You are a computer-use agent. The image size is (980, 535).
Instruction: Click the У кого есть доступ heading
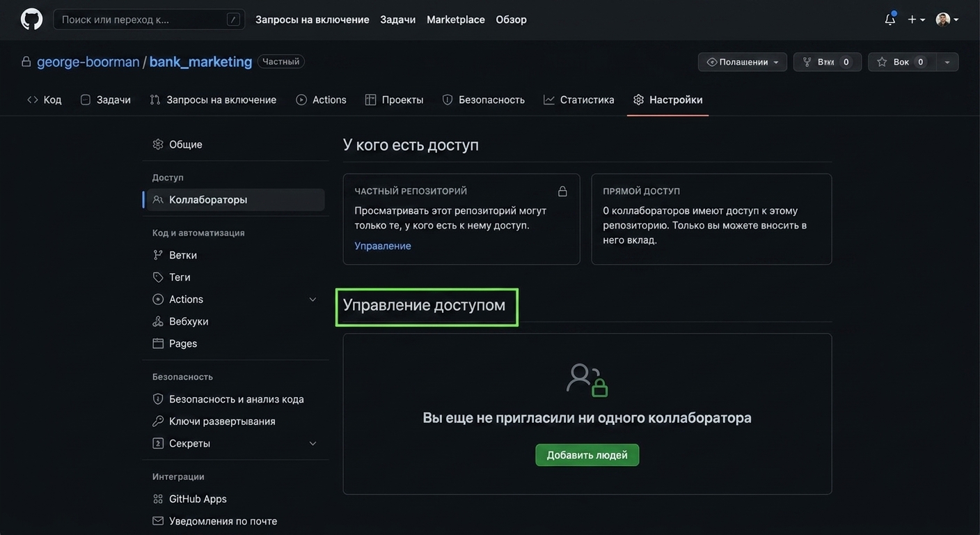pyautogui.click(x=411, y=145)
